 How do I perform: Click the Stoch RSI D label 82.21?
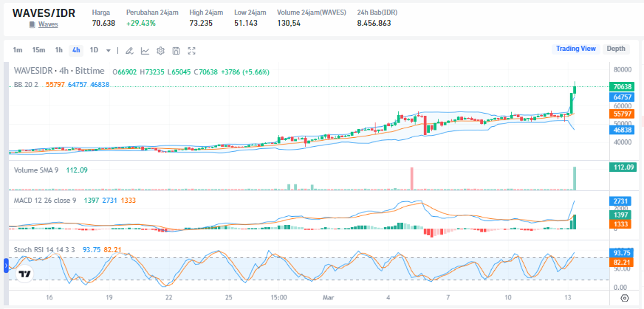(x=623, y=261)
